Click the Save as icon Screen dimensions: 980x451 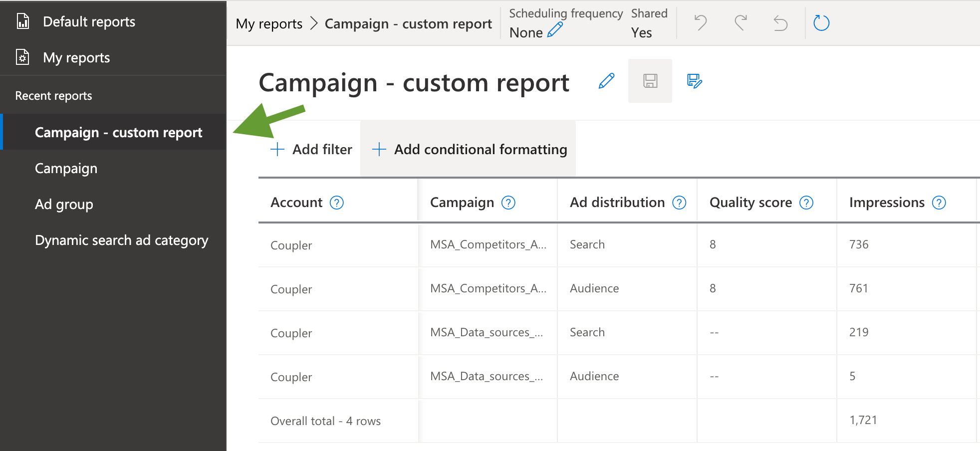tap(695, 81)
